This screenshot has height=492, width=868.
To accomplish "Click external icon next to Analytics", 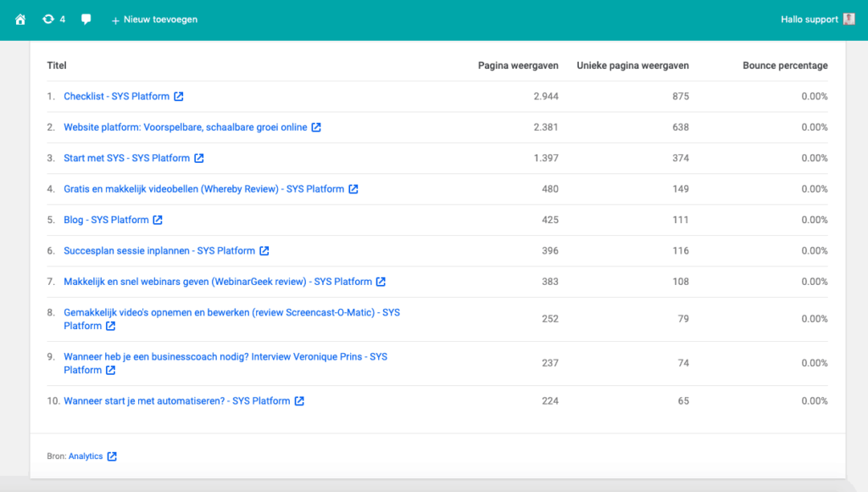I will [x=112, y=456].
